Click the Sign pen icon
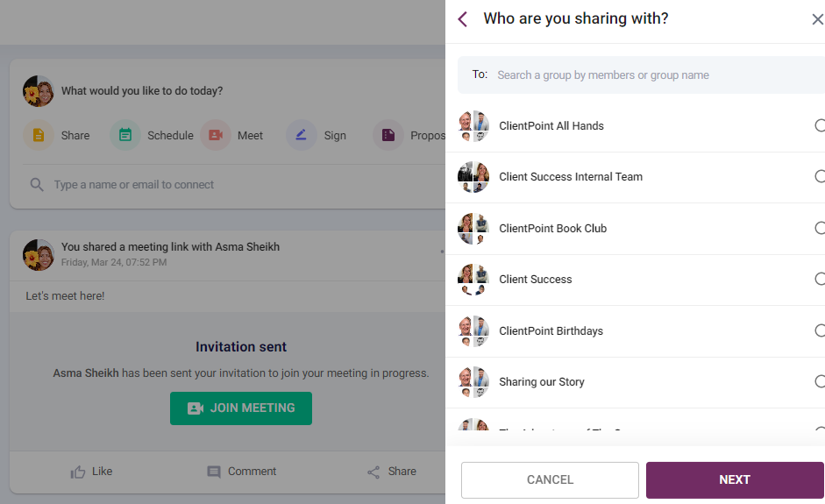 pyautogui.click(x=302, y=135)
